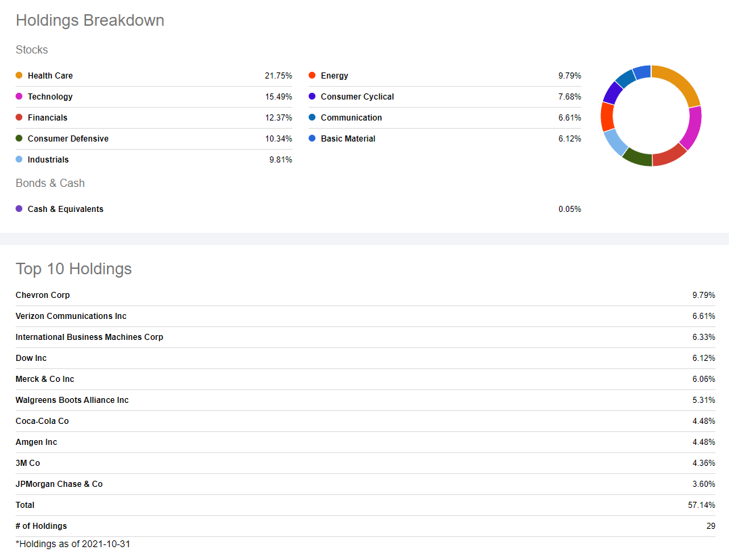
Task: Select the Cash & Equivalents label
Action: 66,209
